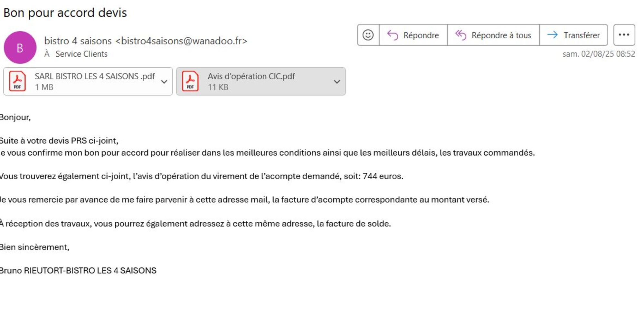
Task: Click PDF icon of Avis d'opération attachment
Action: 190,81
